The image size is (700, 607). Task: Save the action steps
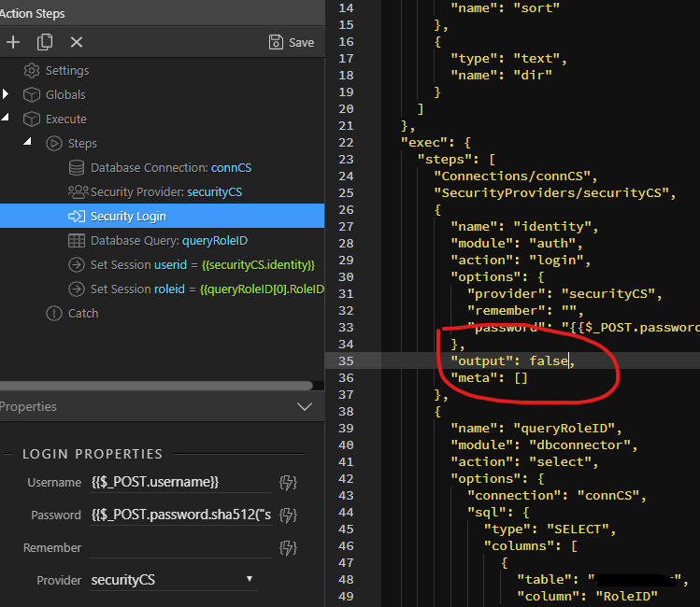pyautogui.click(x=292, y=42)
